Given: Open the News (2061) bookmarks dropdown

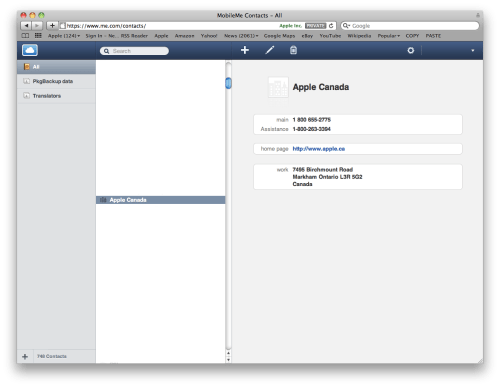Looking at the screenshot, I should pyautogui.click(x=241, y=36).
